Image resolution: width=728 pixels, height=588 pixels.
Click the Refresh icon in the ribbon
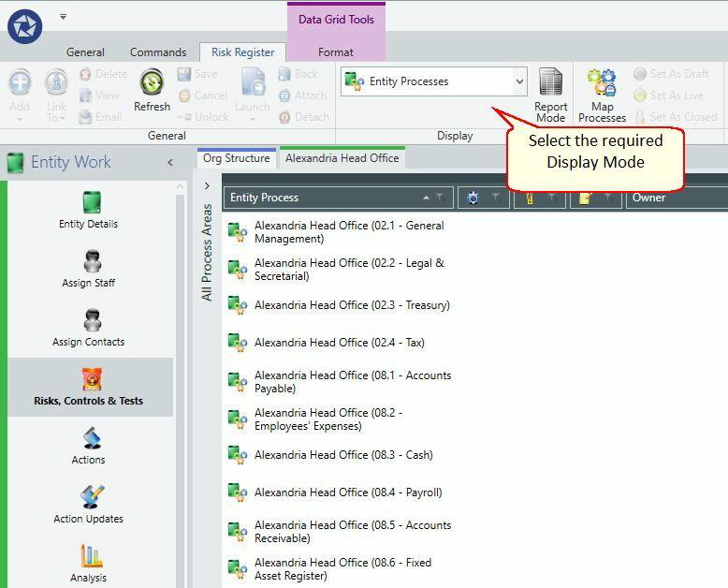pos(152,90)
